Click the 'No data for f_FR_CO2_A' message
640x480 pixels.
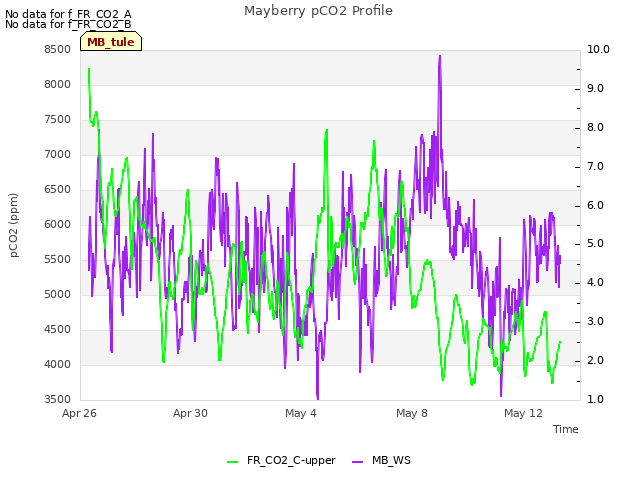coord(68,14)
